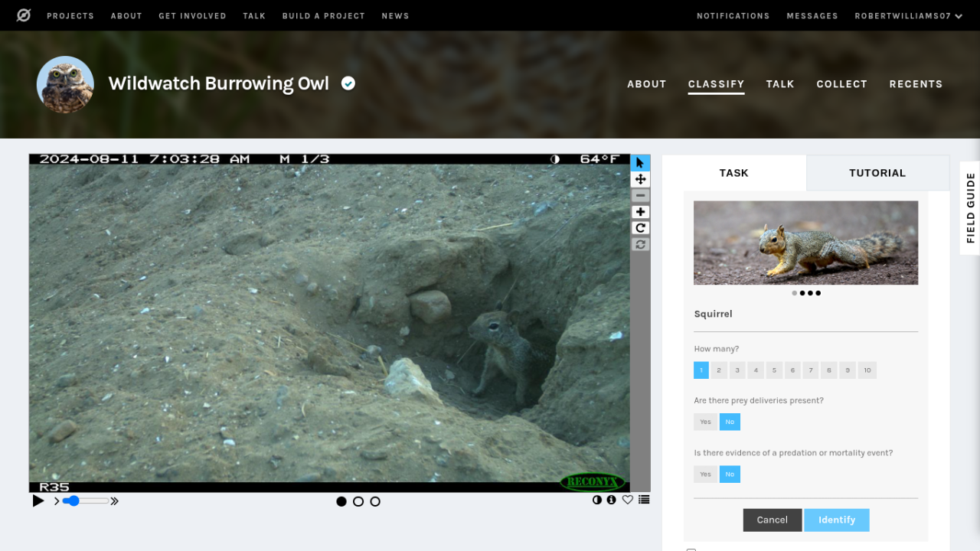This screenshot has width=980, height=551.
Task: Cancel the squirrel identification
Action: tap(773, 520)
